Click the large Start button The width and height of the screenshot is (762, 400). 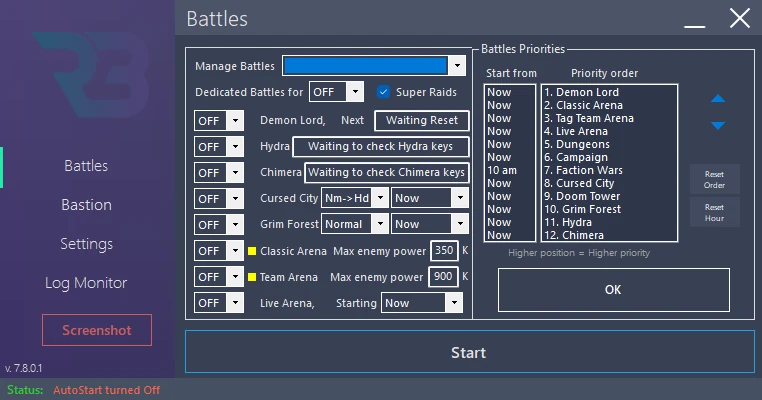click(469, 352)
